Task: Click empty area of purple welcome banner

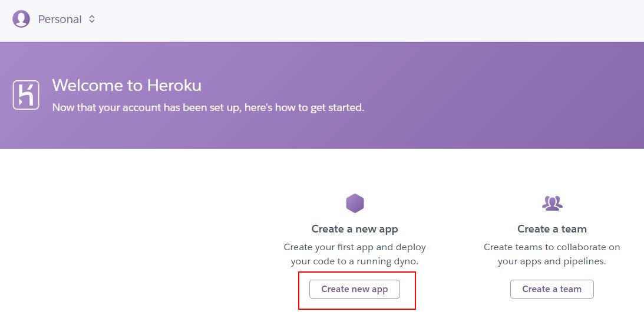Action: point(493,94)
